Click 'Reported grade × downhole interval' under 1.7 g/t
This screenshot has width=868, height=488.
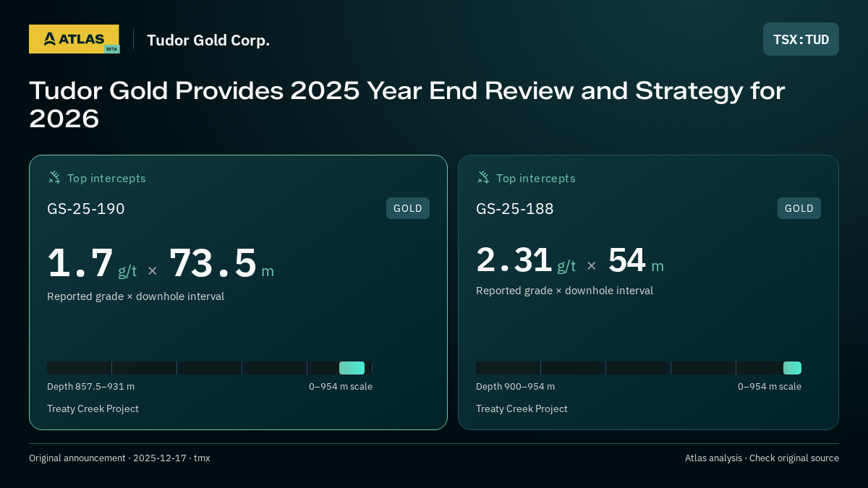click(x=135, y=296)
